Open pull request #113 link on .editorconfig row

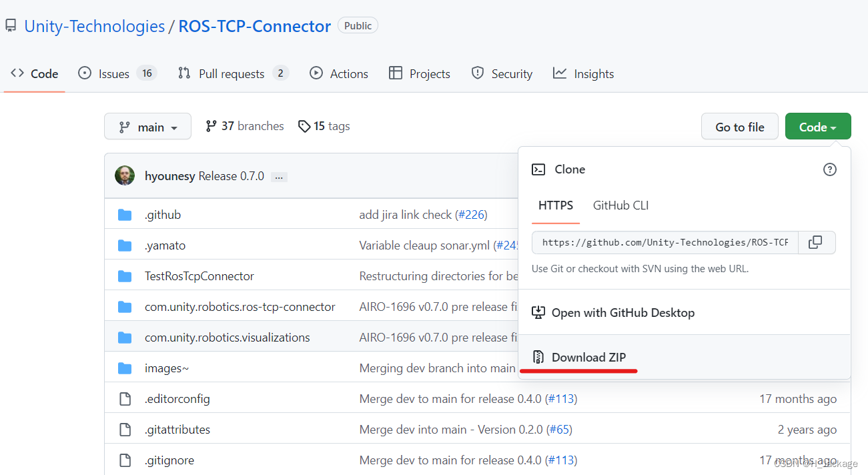tap(560, 399)
